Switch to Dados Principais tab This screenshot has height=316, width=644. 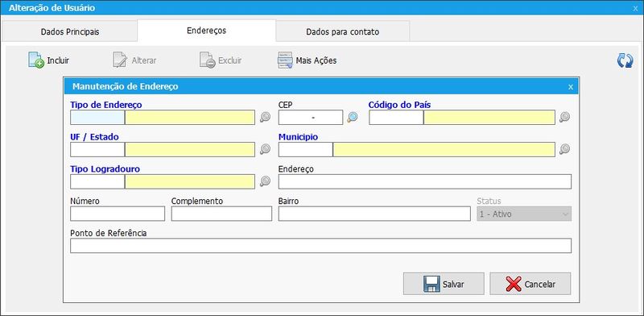[69, 31]
